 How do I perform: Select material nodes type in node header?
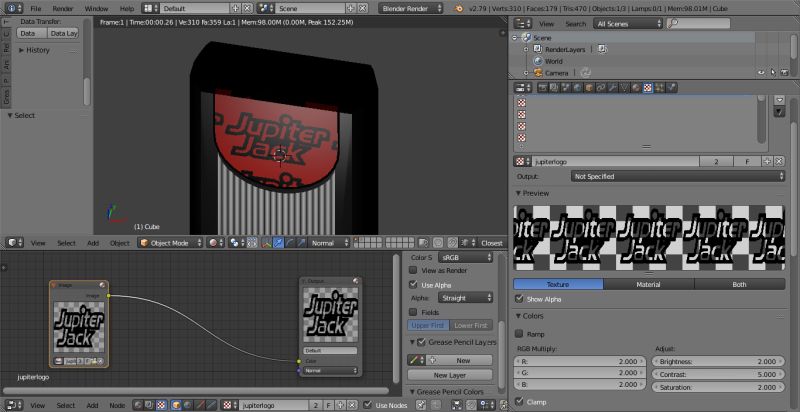tap(138, 405)
